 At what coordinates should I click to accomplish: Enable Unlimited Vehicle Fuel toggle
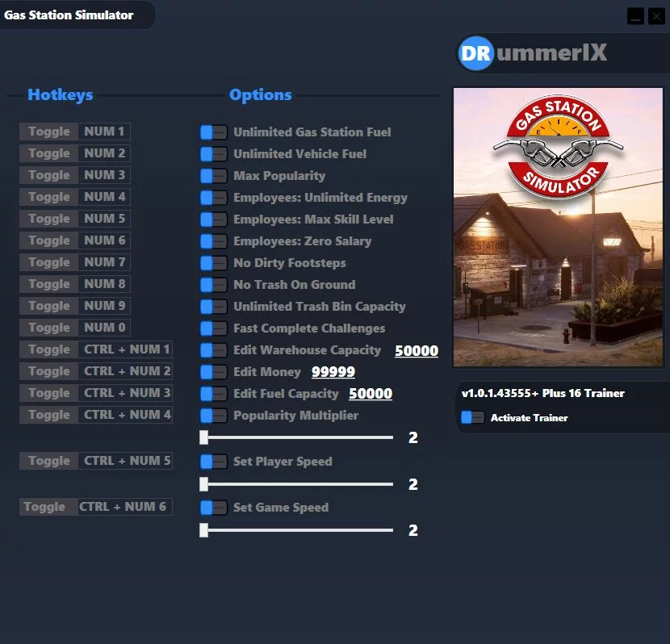point(214,154)
